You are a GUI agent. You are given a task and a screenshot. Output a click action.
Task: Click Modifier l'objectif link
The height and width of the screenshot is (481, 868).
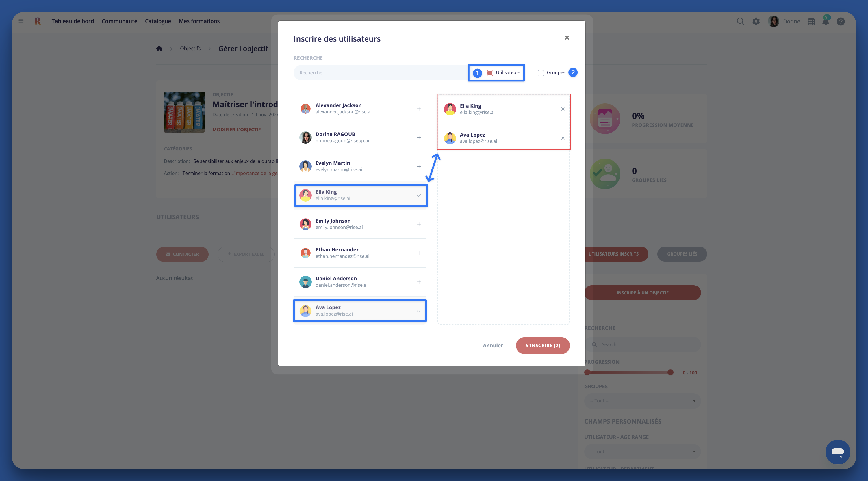tap(237, 130)
